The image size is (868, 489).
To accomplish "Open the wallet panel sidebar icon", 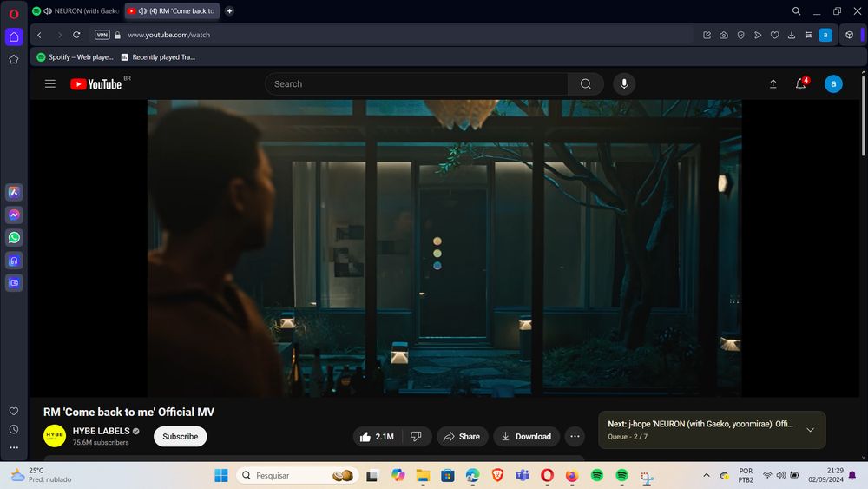I will (14, 283).
